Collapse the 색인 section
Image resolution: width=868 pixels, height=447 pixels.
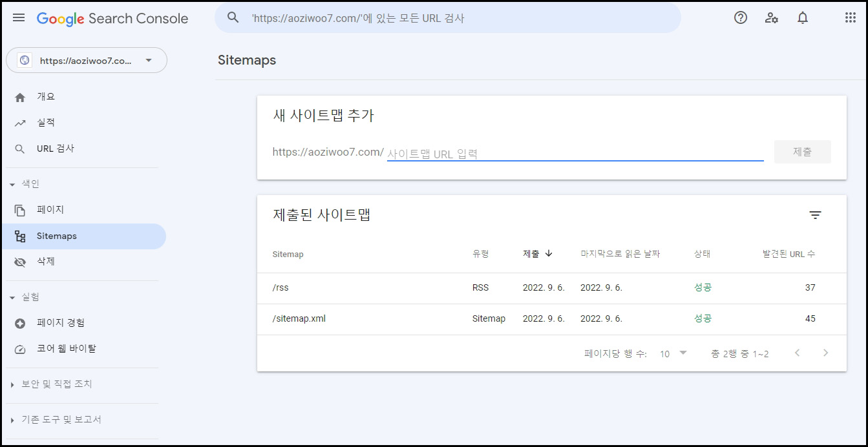(25, 184)
